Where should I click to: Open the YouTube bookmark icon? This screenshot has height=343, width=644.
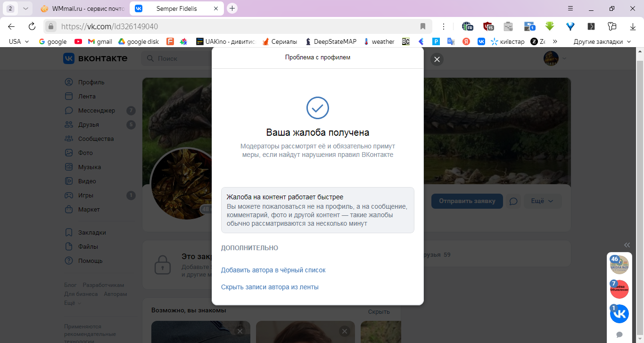coord(78,41)
